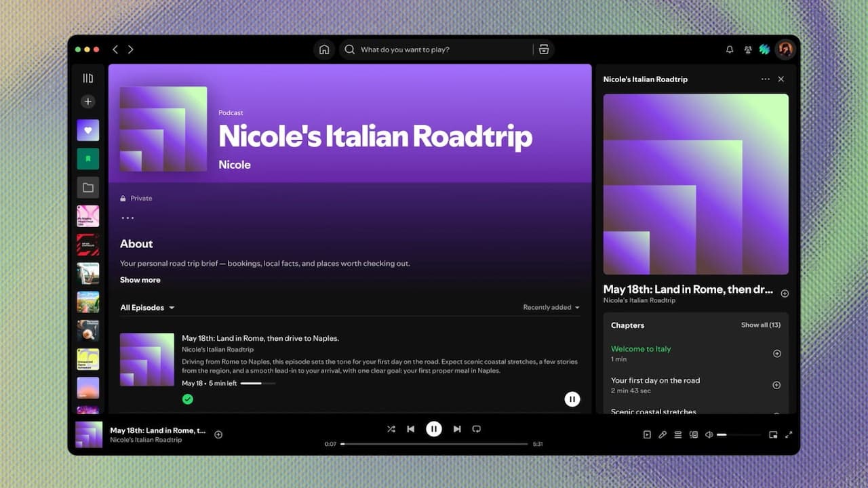Open notifications bell icon

click(x=730, y=49)
